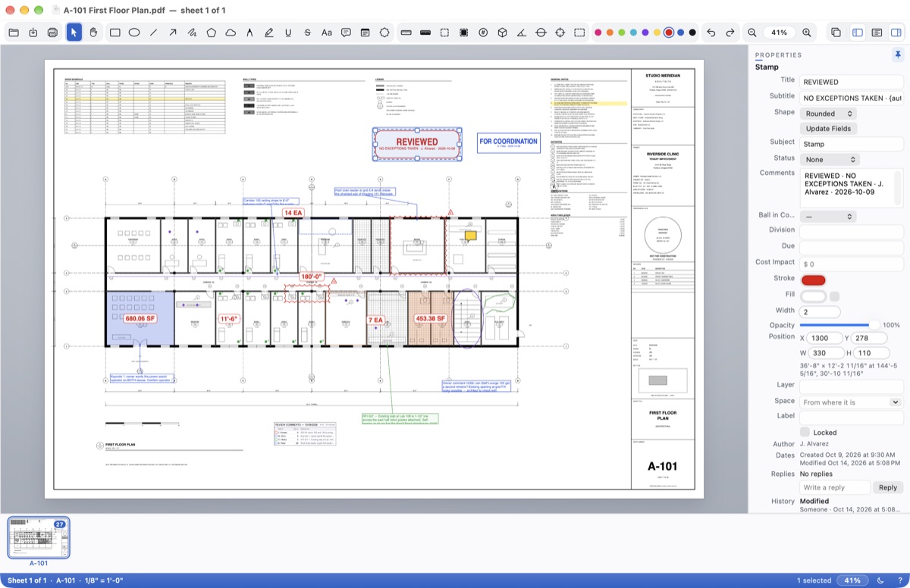Pick the stamp tool in toolbar

(x=384, y=33)
